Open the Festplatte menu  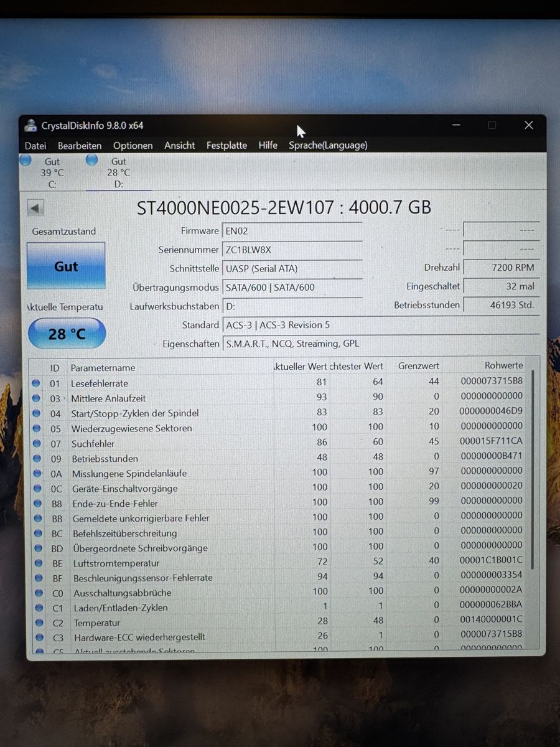coord(226,145)
